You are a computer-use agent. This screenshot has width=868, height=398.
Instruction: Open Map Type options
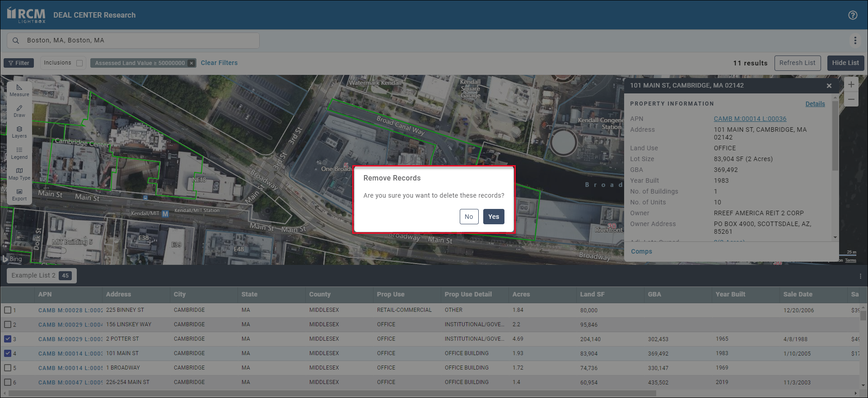tap(19, 174)
